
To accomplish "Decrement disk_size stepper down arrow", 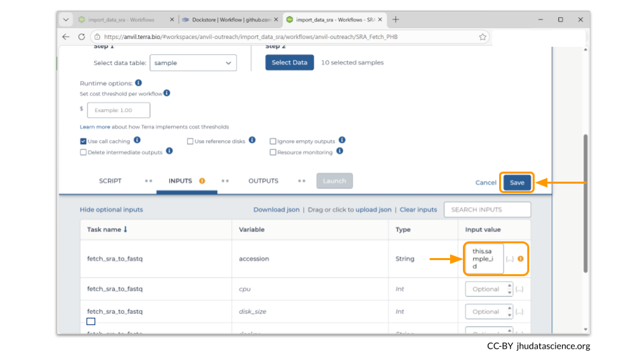I will (509, 315).
